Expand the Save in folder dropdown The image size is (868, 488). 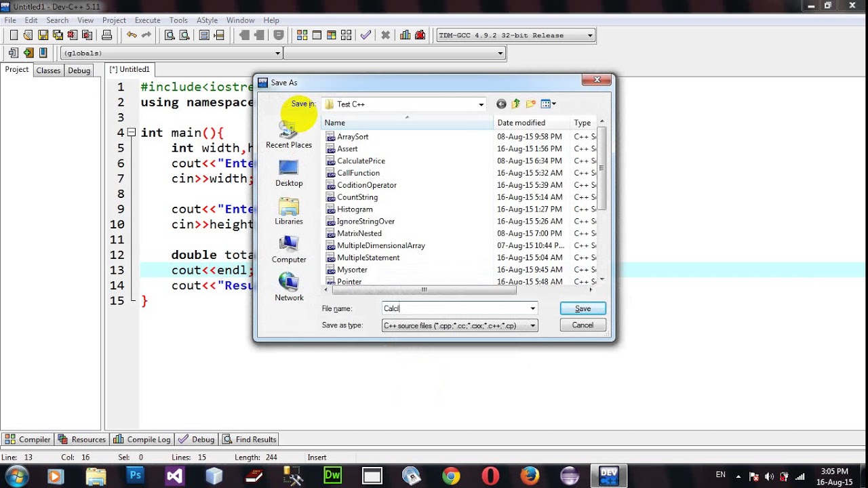(481, 104)
